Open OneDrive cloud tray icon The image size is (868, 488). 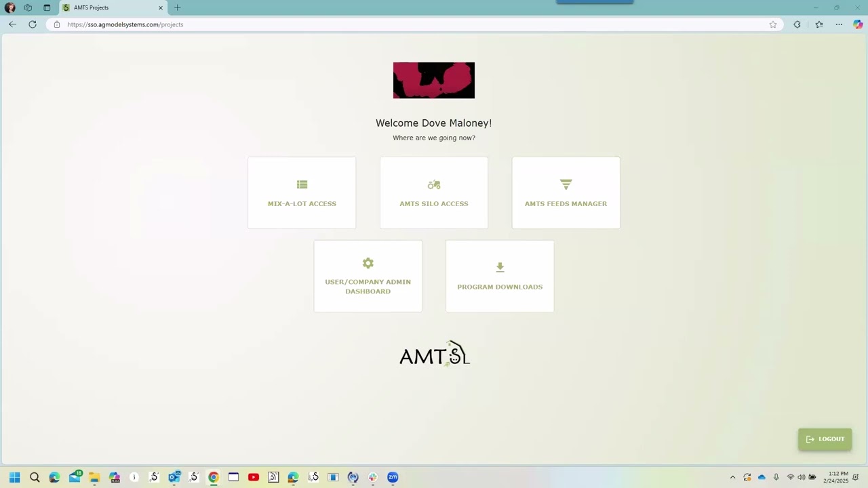pyautogui.click(x=762, y=477)
